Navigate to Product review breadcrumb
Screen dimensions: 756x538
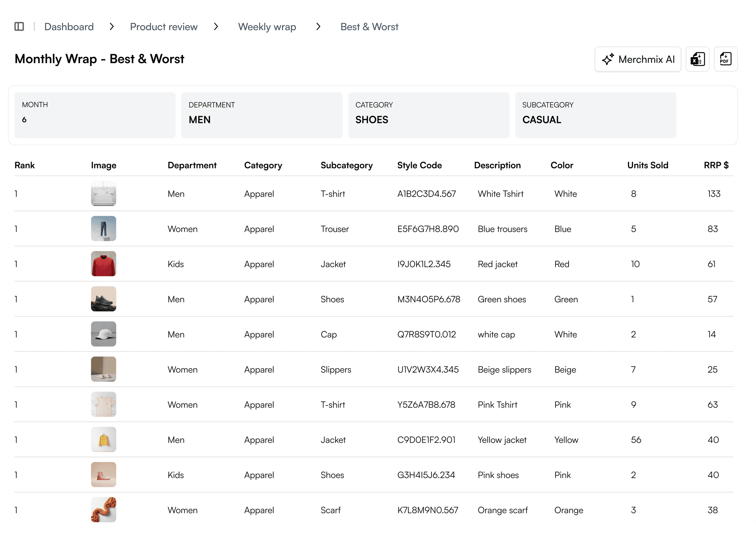point(164,27)
